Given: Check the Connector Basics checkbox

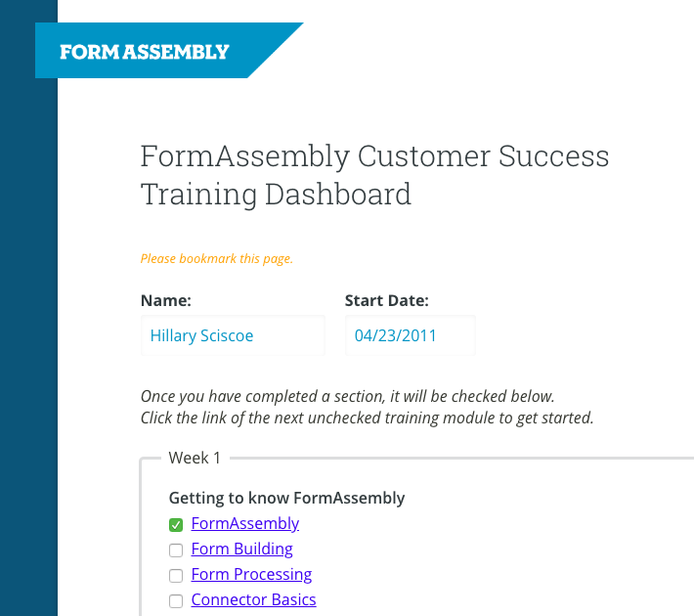Looking at the screenshot, I should (x=176, y=601).
